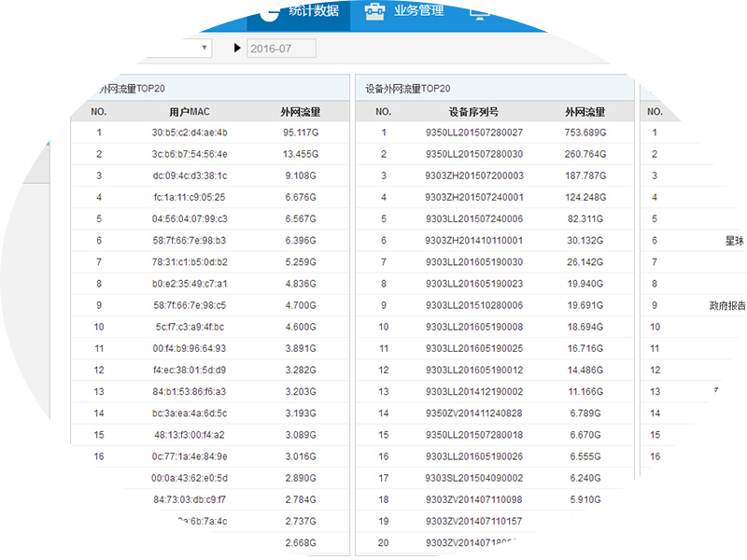This screenshot has height=560, width=747.
Task: Select MAC 0c:77:1a:4e:84:9e
Action: pos(190,456)
